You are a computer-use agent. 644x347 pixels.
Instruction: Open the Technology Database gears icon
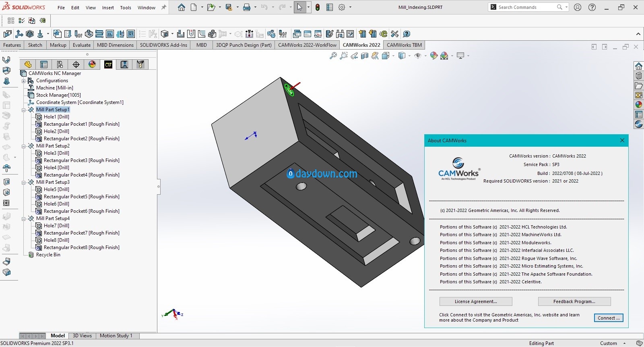271,34
